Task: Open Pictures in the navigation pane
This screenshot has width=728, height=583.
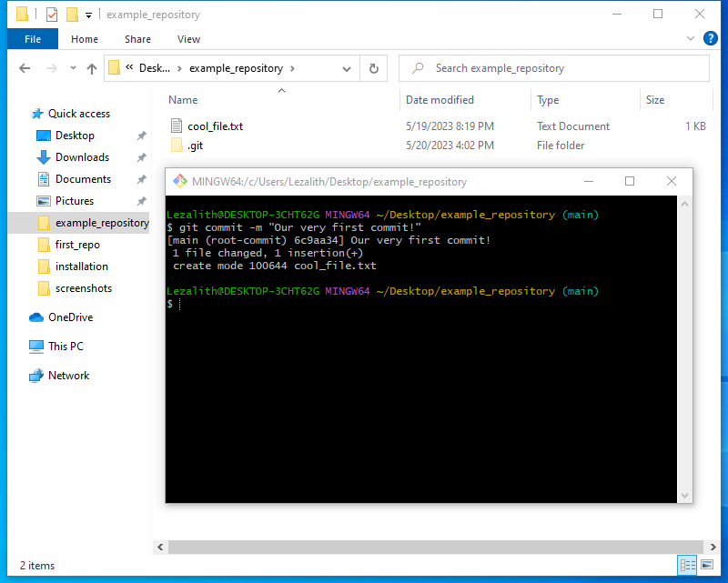Action: click(x=75, y=201)
